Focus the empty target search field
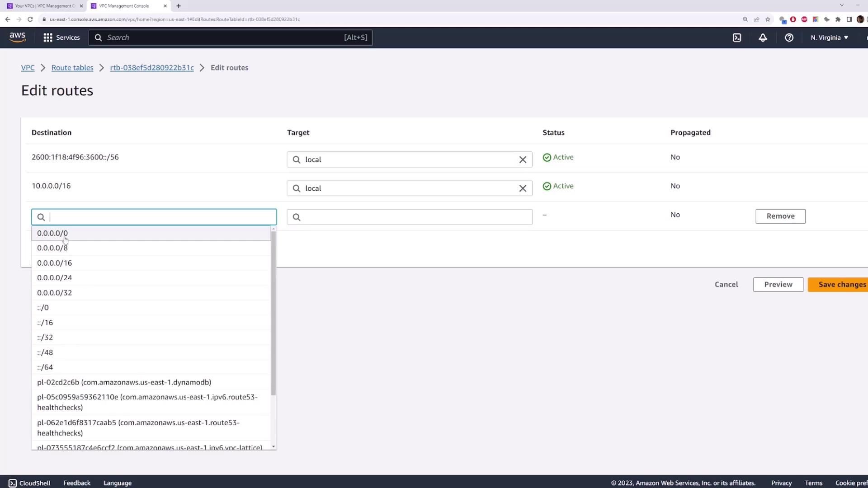Image resolution: width=868 pixels, height=488 pixels. [409, 217]
